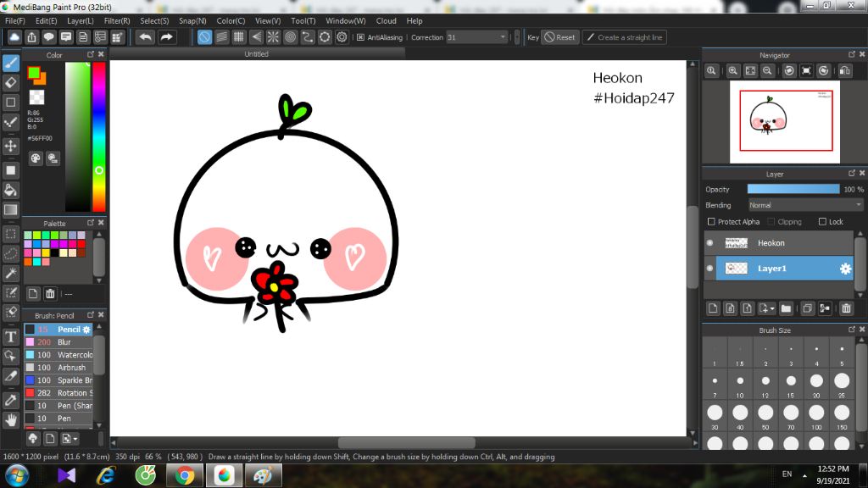Enable the concentric circle snap guide
The image size is (868, 488).
pos(290,37)
